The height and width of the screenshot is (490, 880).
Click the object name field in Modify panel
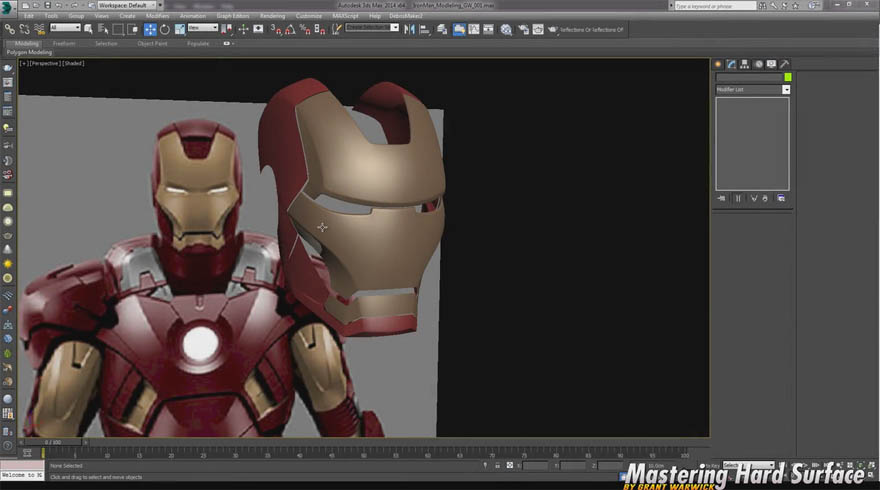(749, 77)
